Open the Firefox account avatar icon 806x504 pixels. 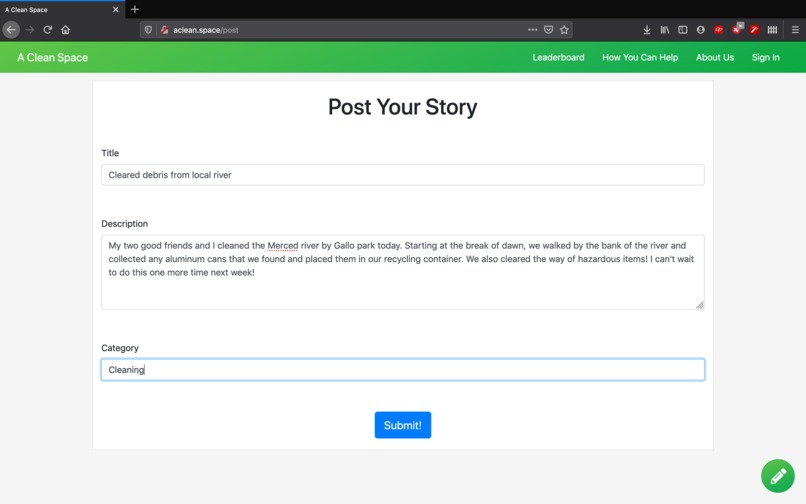[701, 30]
